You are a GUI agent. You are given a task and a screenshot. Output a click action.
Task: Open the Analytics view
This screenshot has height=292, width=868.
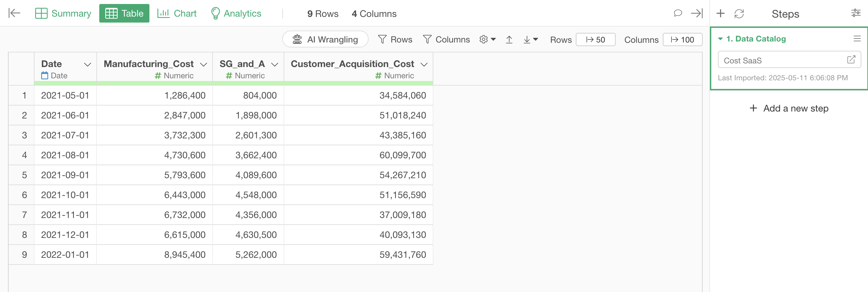(236, 14)
